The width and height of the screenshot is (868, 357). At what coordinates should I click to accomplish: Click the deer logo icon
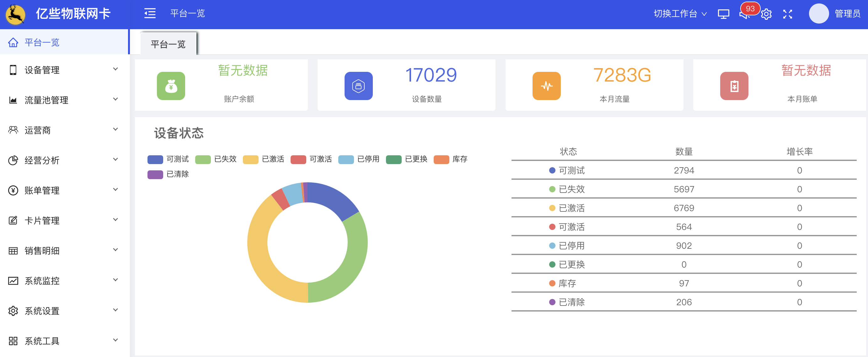coord(15,14)
